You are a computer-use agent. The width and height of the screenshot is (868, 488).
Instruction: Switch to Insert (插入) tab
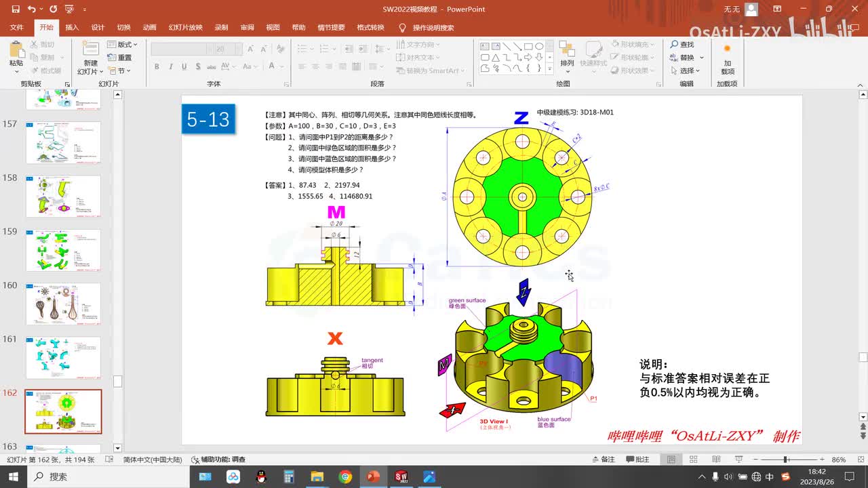72,28
